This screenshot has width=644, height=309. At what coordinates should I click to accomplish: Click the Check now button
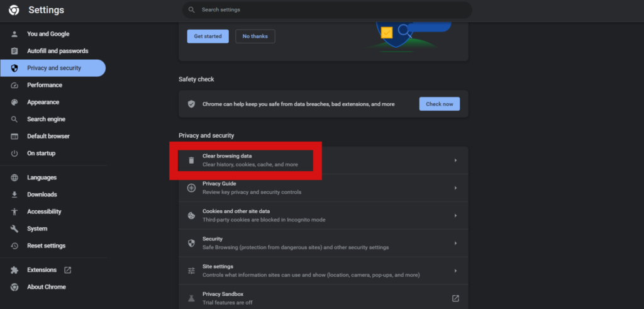pyautogui.click(x=440, y=104)
